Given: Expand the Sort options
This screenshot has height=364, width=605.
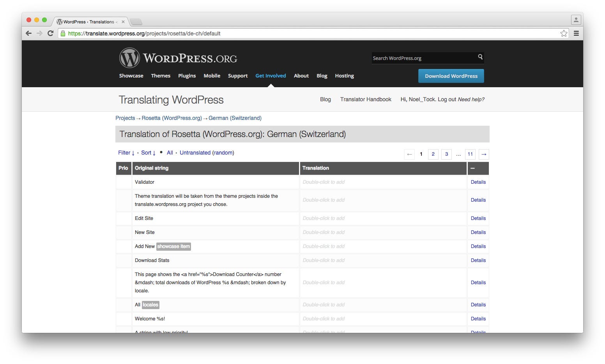Looking at the screenshot, I should coord(148,153).
